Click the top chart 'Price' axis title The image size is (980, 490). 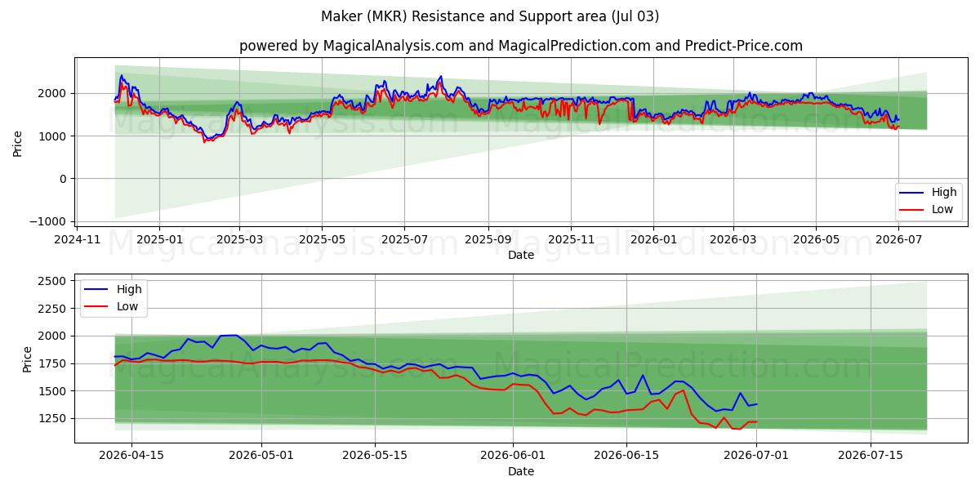tap(18, 141)
